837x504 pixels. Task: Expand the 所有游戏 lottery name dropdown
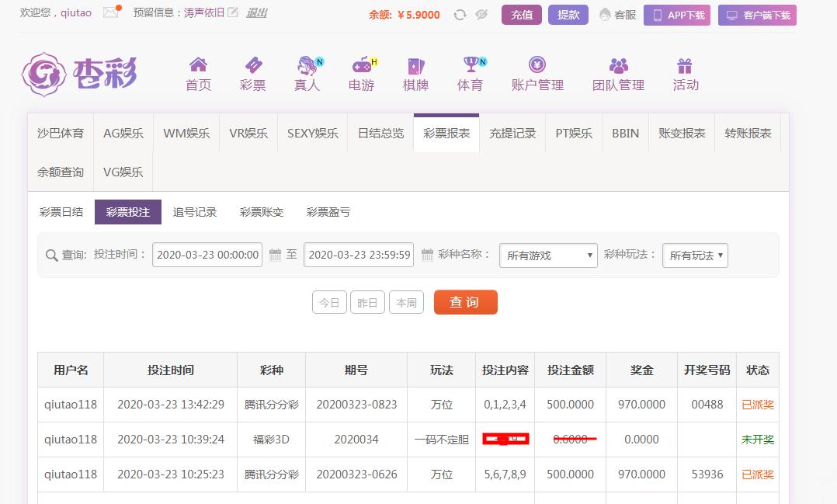point(548,255)
